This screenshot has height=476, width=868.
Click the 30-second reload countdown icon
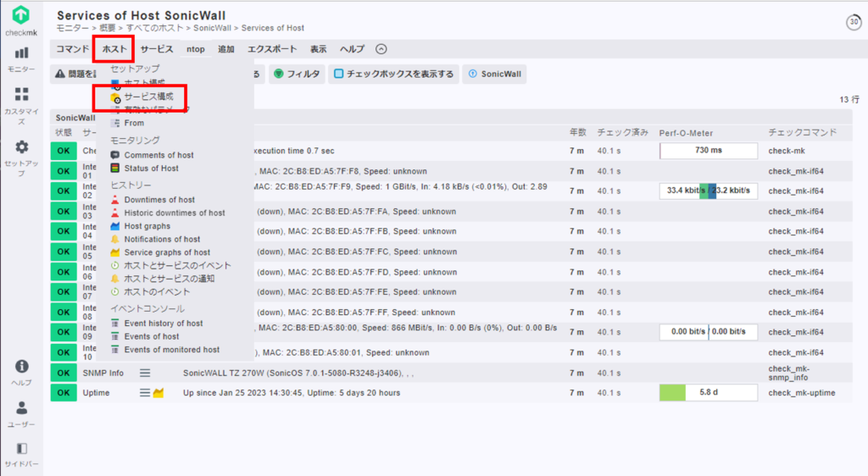(x=854, y=22)
